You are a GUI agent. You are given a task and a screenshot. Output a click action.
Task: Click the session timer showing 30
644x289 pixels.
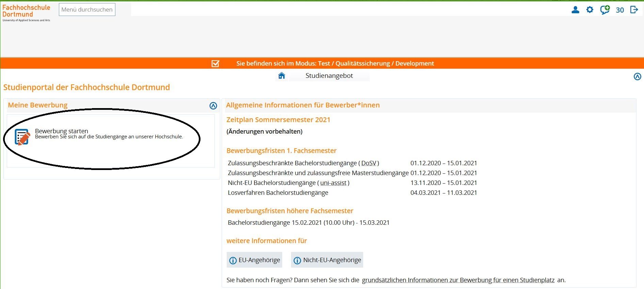click(620, 10)
